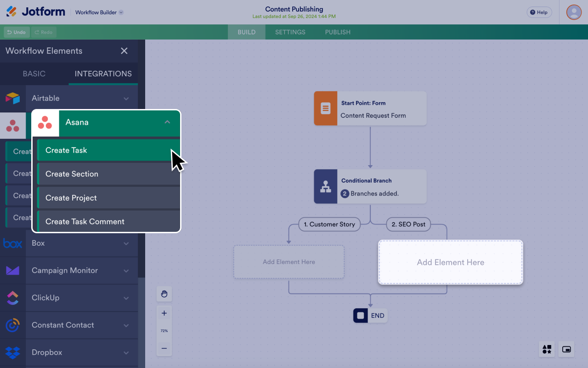
Task: Select Create Section under Asana
Action: [109, 174]
